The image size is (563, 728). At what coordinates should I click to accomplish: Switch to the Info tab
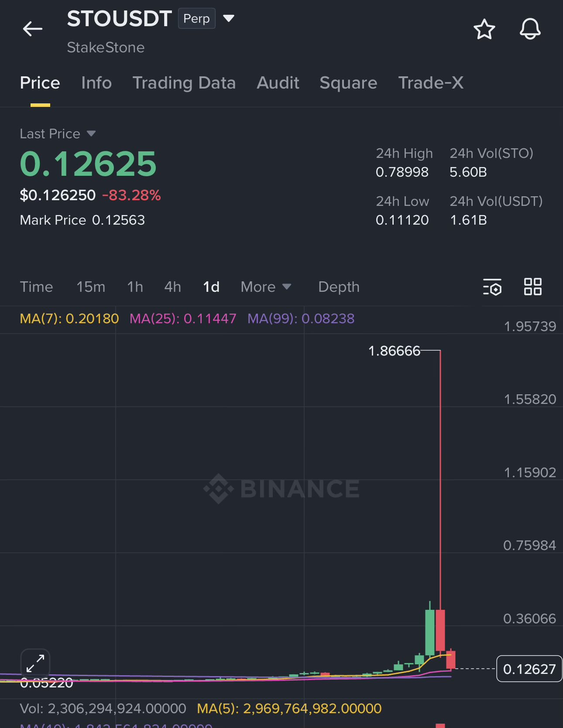96,83
